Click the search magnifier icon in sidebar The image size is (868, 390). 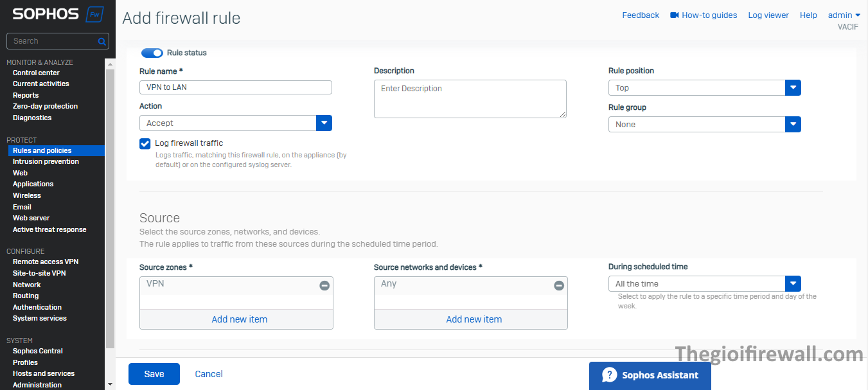click(102, 41)
